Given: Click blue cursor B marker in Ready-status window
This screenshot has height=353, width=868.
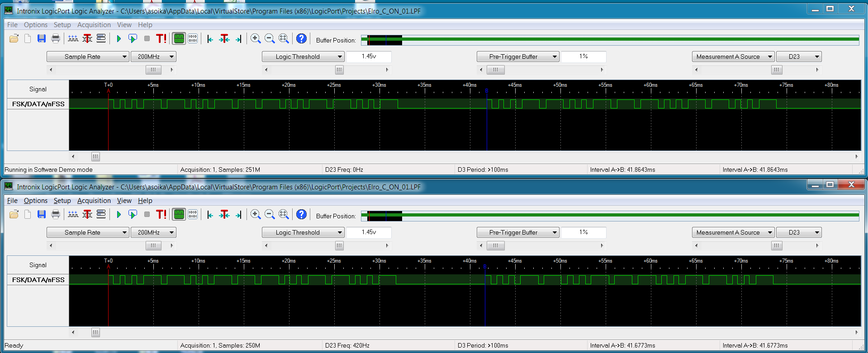Looking at the screenshot, I should tap(485, 267).
